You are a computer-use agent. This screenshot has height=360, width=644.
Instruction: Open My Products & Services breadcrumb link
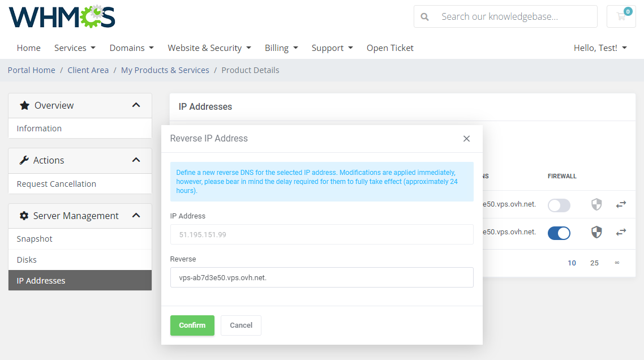coord(165,70)
